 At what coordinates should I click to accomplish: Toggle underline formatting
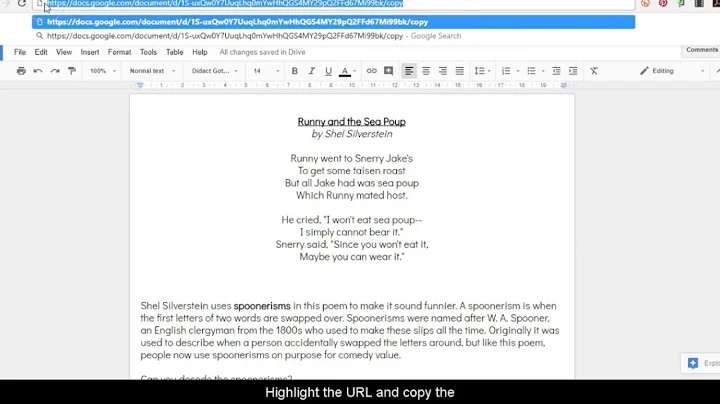click(x=328, y=71)
